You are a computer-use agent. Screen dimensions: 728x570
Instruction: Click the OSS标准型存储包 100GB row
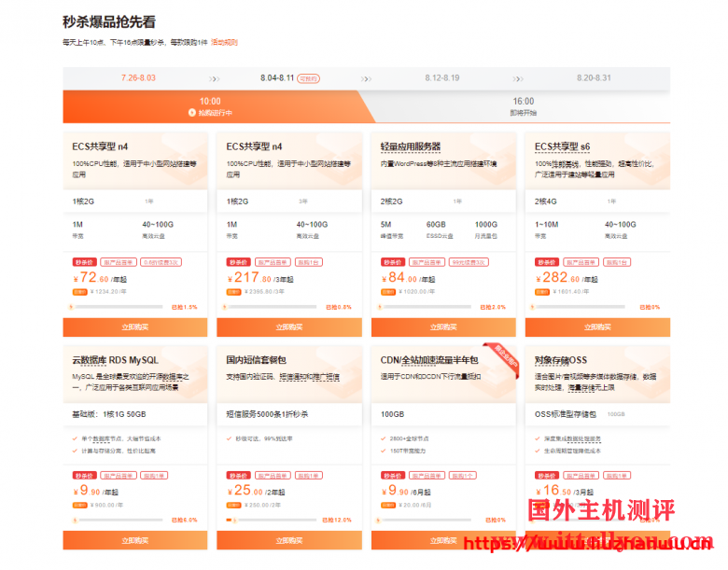point(597,414)
